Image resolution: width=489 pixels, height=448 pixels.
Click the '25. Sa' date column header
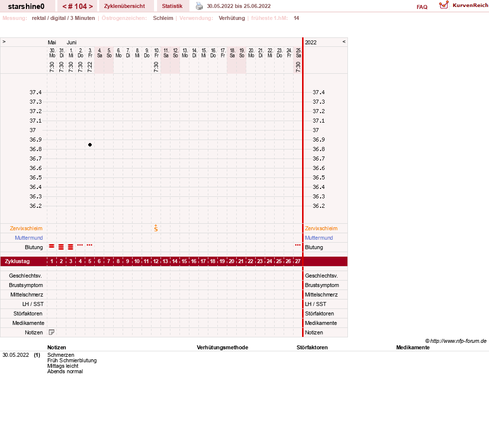click(299, 53)
